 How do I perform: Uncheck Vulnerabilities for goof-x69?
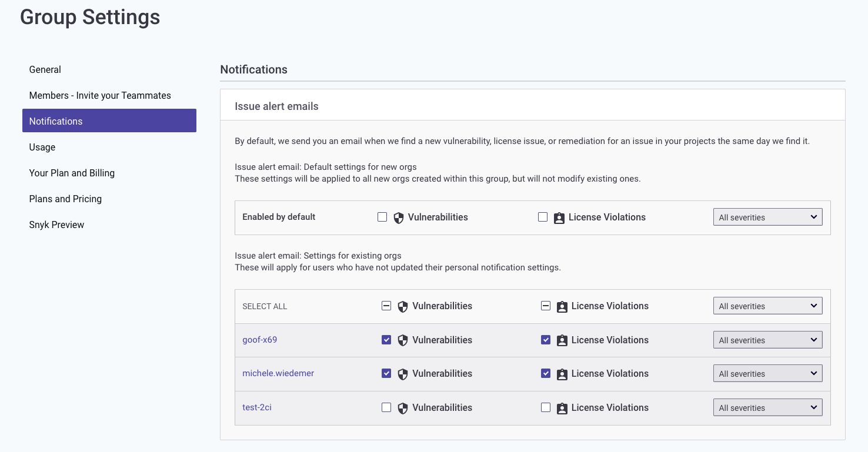pyautogui.click(x=386, y=340)
